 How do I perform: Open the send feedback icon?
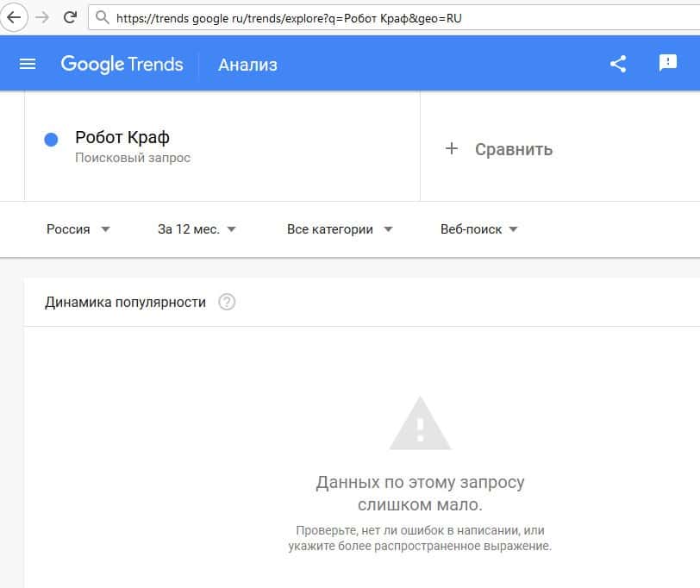[667, 63]
